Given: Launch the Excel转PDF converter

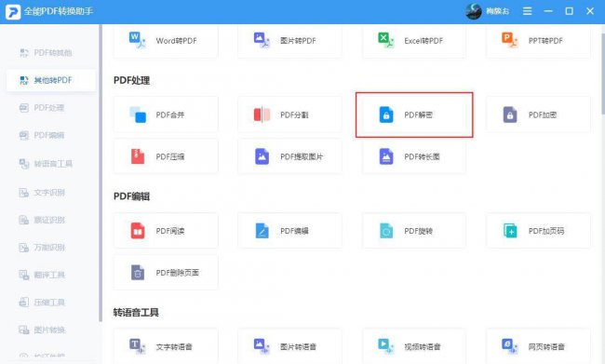Looking at the screenshot, I should (413, 41).
